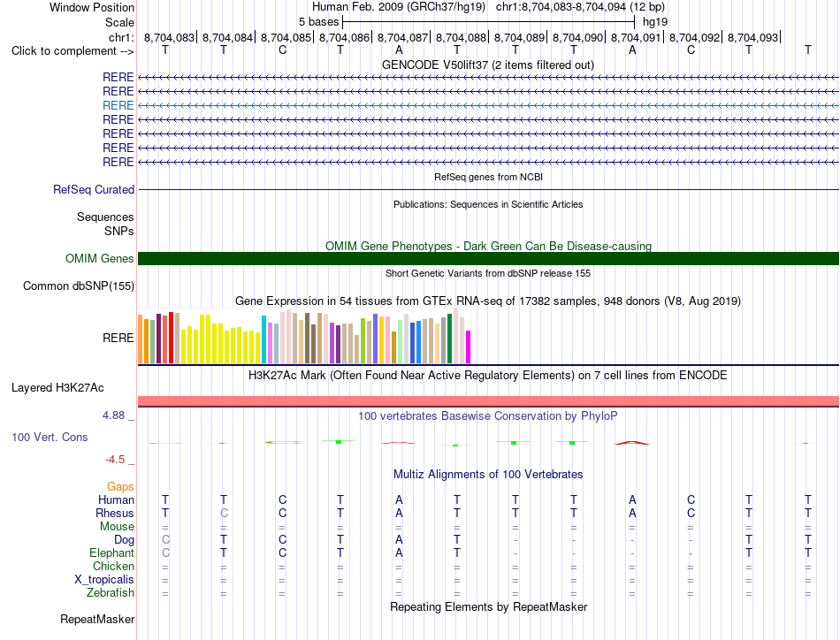Click the chr1:8,704,083-8,704,094 (12 bp) position text
Image resolution: width=840 pixels, height=640 pixels.
tap(580, 7)
